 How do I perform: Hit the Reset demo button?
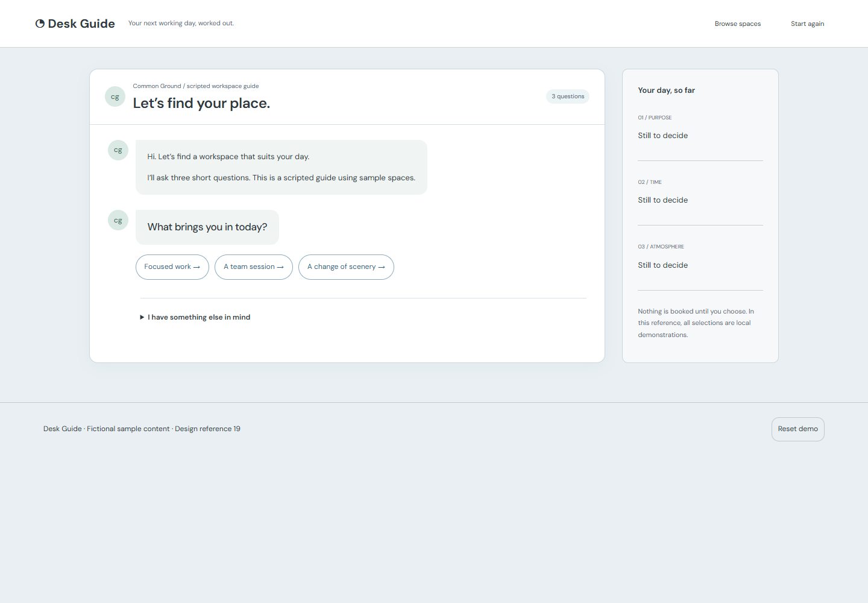(798, 429)
